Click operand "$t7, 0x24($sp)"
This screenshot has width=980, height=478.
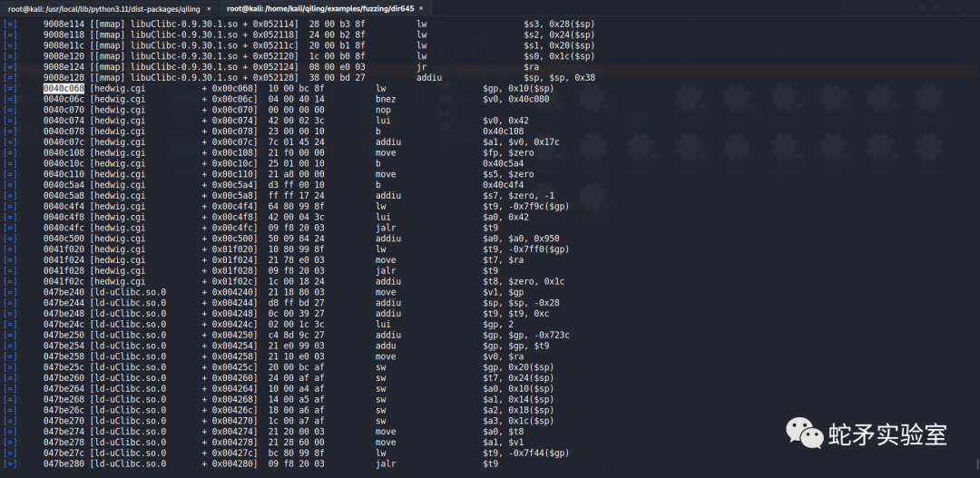coord(518,378)
